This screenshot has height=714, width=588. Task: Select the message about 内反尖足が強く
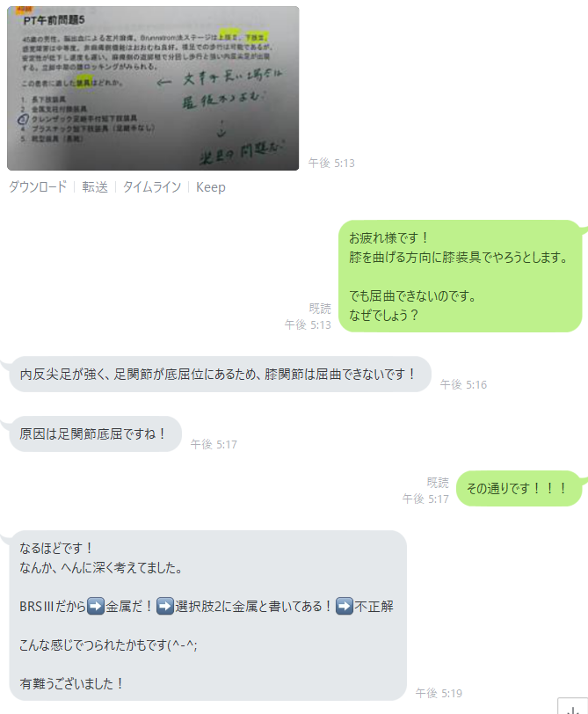pos(220,375)
